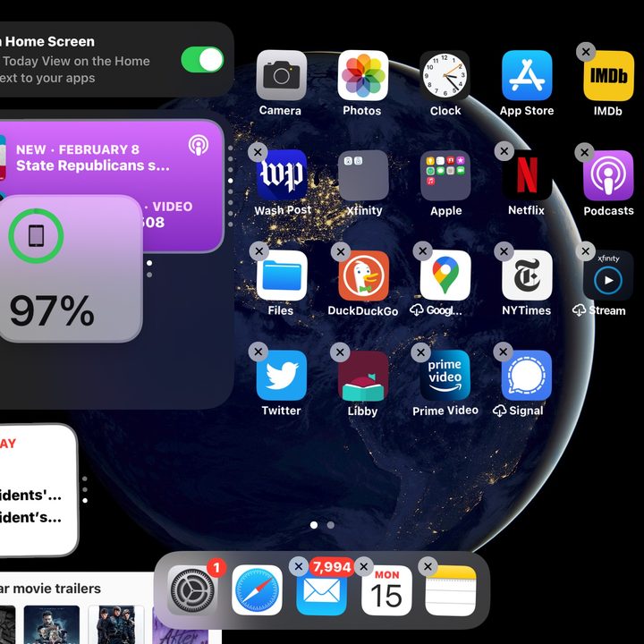
Task: Open the Apple folder
Action: pyautogui.click(x=445, y=175)
